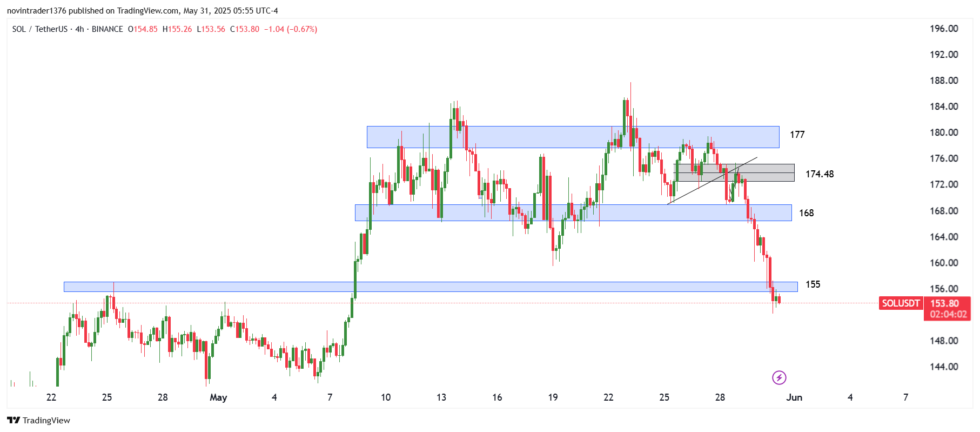980x432 pixels.
Task: Click the Jun date label on time axis
Action: click(794, 397)
